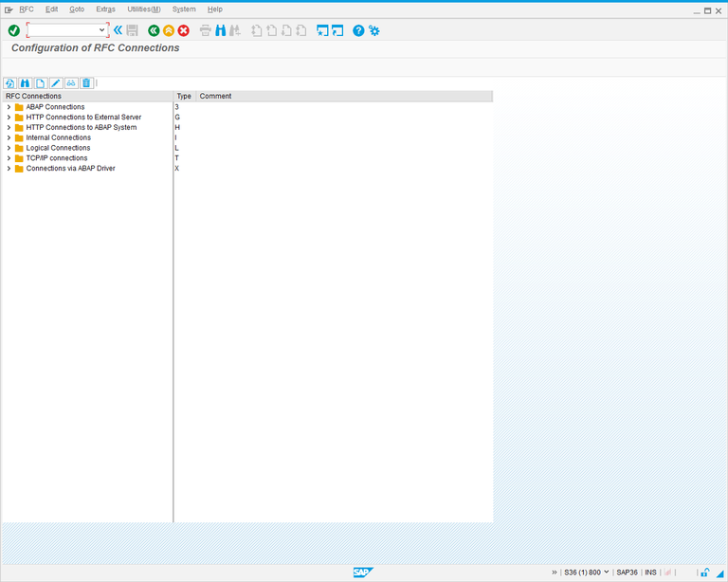Click the RFC Connections column header
Viewport: 728px width, 582px height.
(x=87, y=96)
